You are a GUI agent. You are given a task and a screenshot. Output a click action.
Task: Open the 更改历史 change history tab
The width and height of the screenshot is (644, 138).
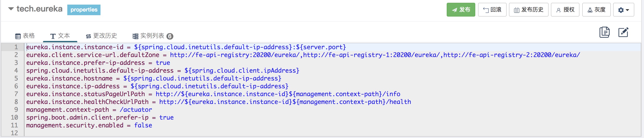[x=101, y=36]
